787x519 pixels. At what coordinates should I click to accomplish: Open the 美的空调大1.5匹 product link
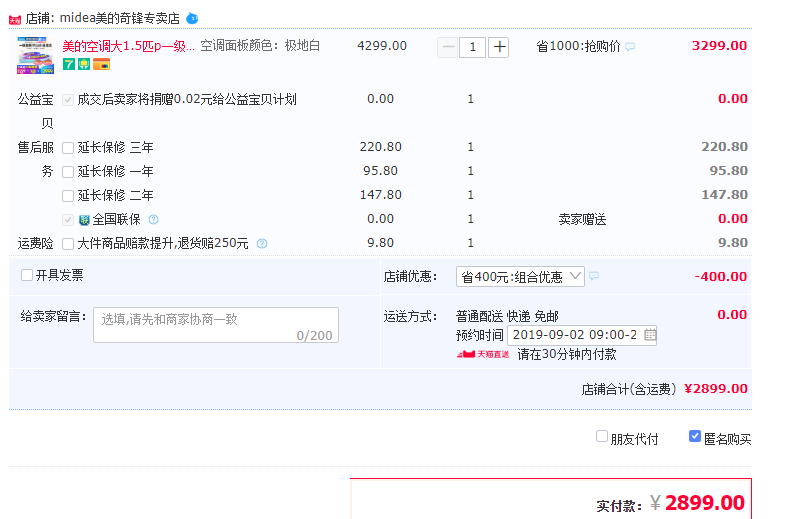tap(128, 46)
